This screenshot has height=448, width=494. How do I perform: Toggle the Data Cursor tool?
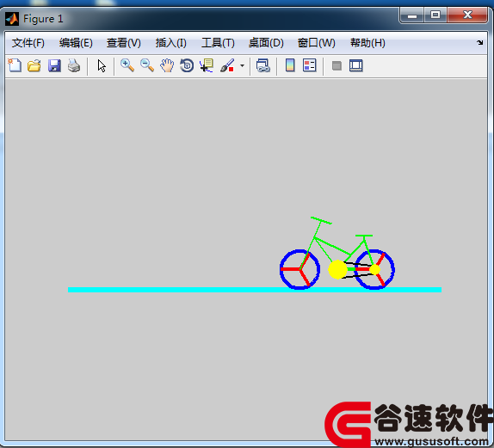pos(207,66)
